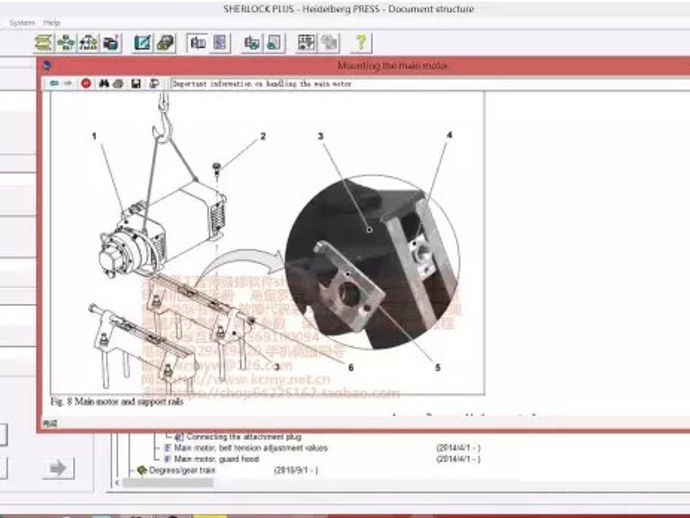Click the guard hood entry icon

(167, 459)
